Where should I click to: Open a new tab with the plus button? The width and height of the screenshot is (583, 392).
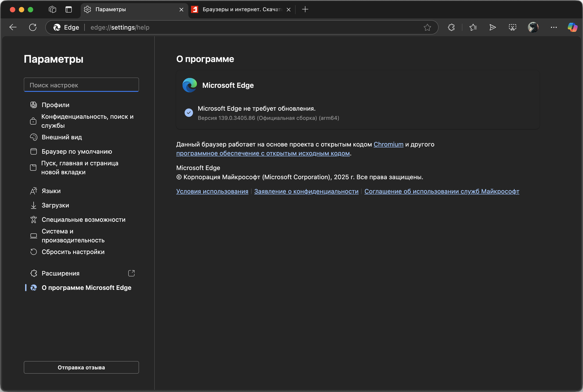pos(305,9)
